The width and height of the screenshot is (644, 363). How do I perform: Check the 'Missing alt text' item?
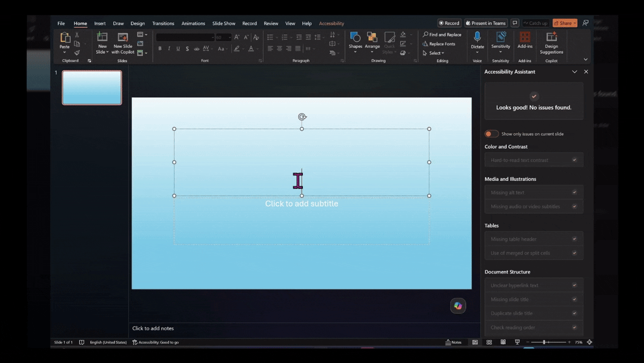[574, 192]
